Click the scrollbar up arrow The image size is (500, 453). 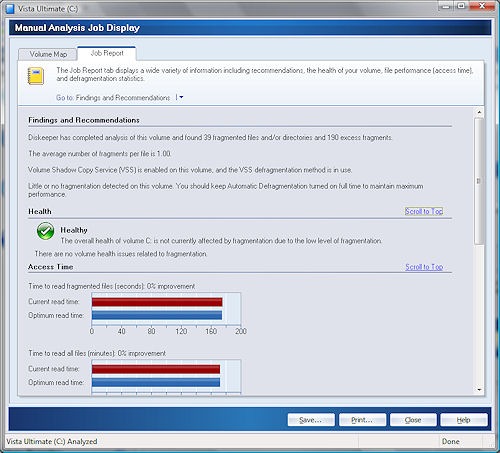pyautogui.click(x=479, y=112)
